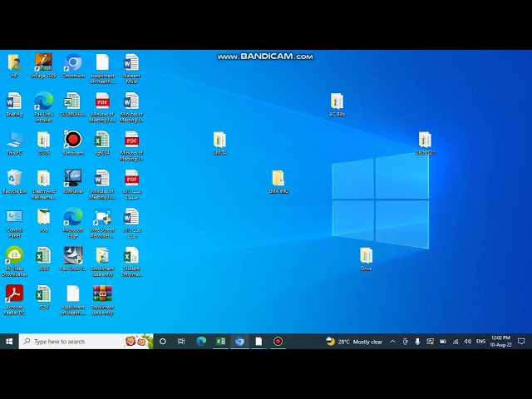Select the Recycle Bin
The width and height of the screenshot is (532, 399).
[14, 182]
